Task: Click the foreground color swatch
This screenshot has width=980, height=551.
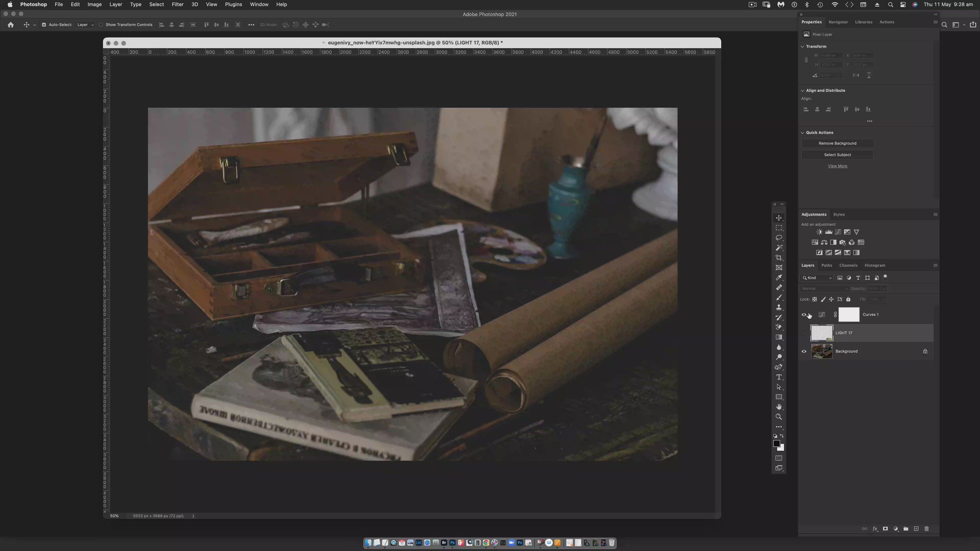Action: [776, 444]
